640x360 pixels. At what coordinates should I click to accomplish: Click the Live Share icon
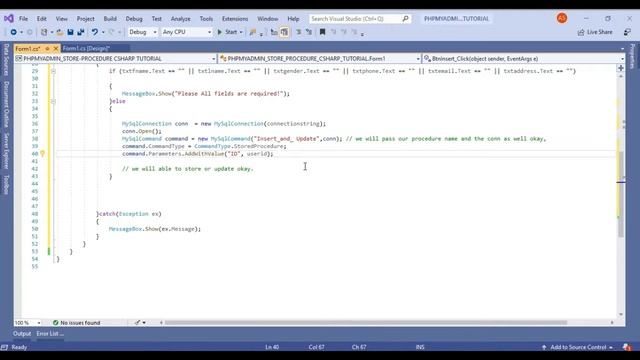point(581,32)
